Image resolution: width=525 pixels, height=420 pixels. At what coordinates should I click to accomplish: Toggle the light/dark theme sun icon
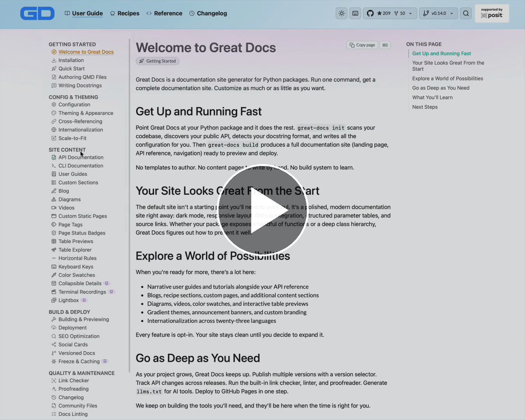click(x=341, y=13)
